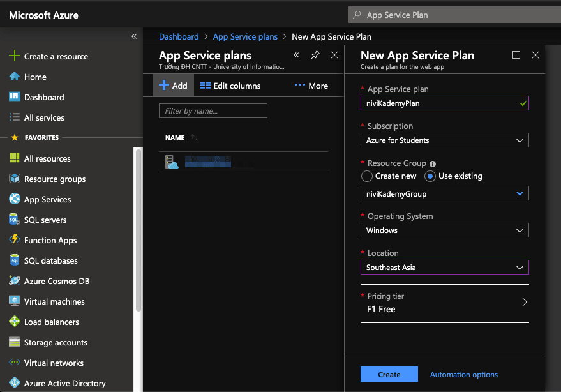The width and height of the screenshot is (561, 392).
Task: Close the New App Service Plan blade
Action: pyautogui.click(x=535, y=55)
